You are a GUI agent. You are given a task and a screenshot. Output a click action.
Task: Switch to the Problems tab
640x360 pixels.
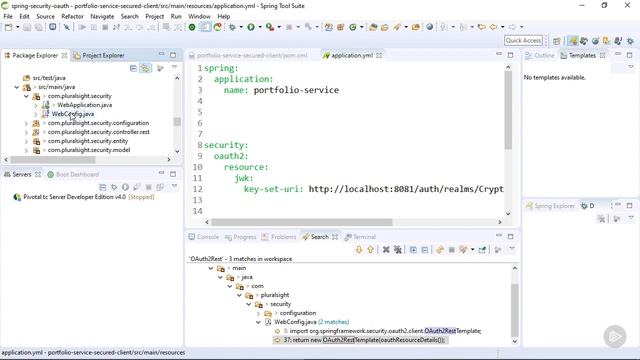279,237
